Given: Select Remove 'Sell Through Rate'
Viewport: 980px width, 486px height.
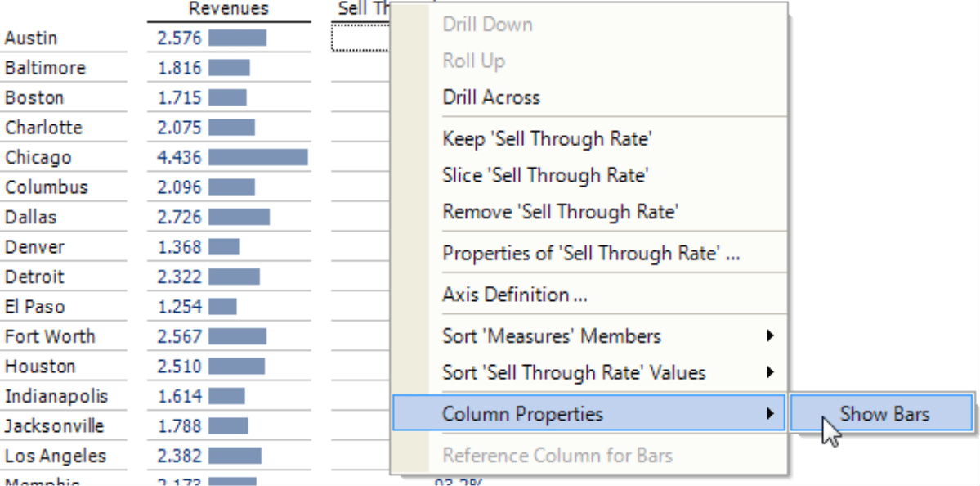Looking at the screenshot, I should click(x=561, y=211).
